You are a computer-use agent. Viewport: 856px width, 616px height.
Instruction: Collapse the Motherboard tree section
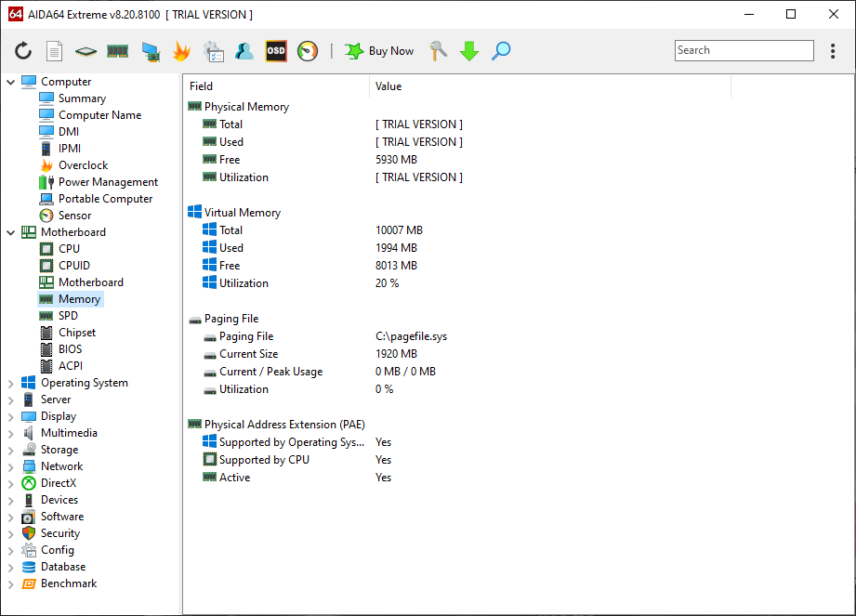coord(11,232)
